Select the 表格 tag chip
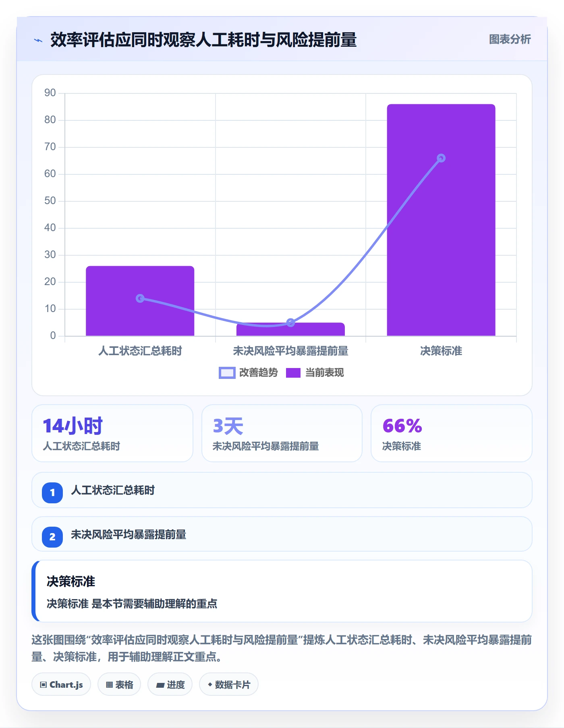Image resolution: width=564 pixels, height=728 pixels. coord(119,685)
